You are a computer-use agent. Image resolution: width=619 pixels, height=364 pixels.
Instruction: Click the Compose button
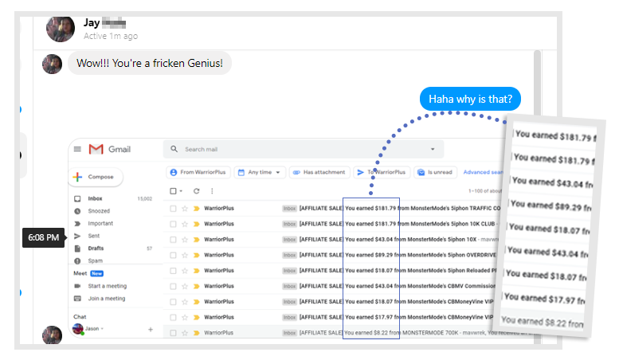(x=96, y=177)
